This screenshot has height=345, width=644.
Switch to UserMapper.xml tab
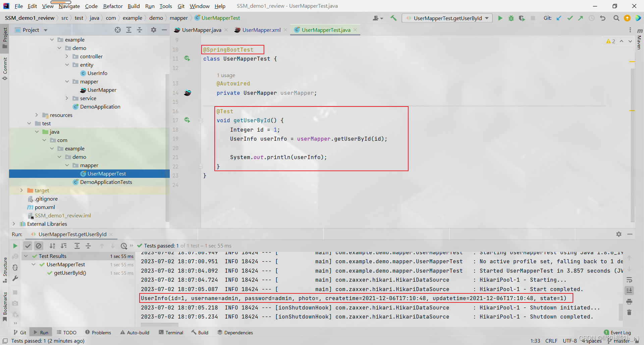point(261,30)
